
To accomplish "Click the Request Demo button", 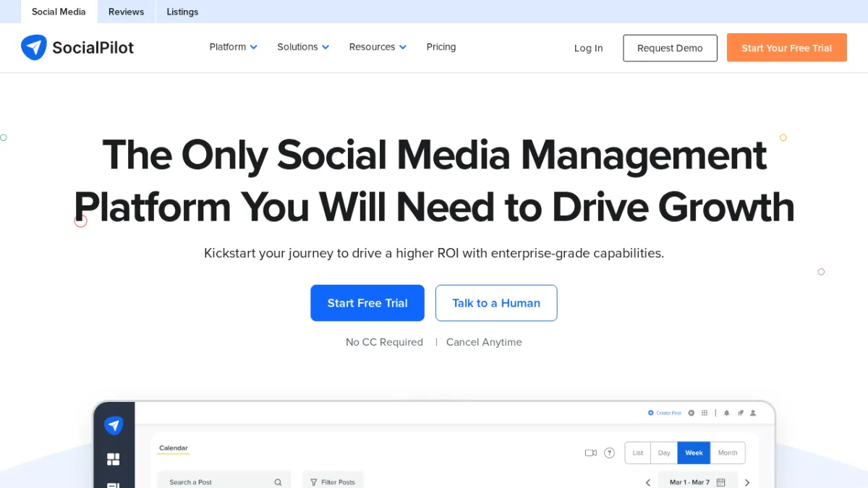I will (670, 48).
